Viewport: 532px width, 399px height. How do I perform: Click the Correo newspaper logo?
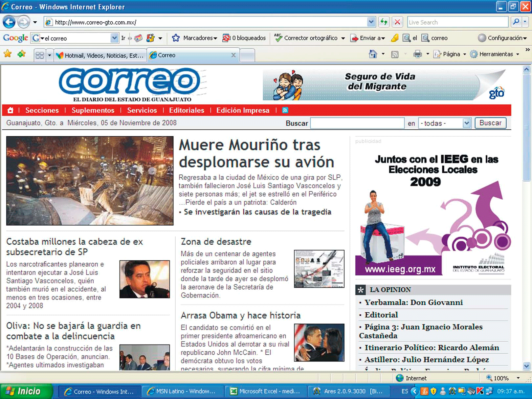pos(132,85)
